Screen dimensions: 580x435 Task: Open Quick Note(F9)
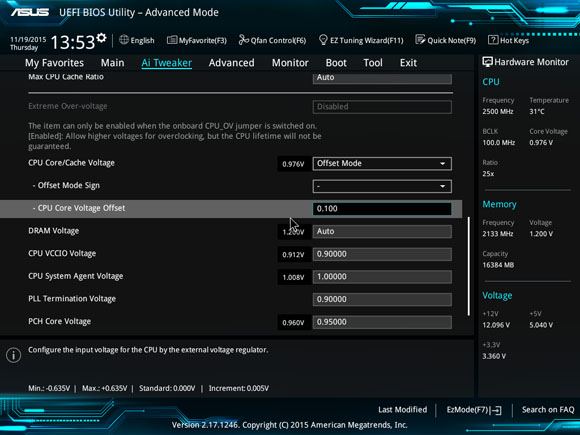tap(446, 40)
